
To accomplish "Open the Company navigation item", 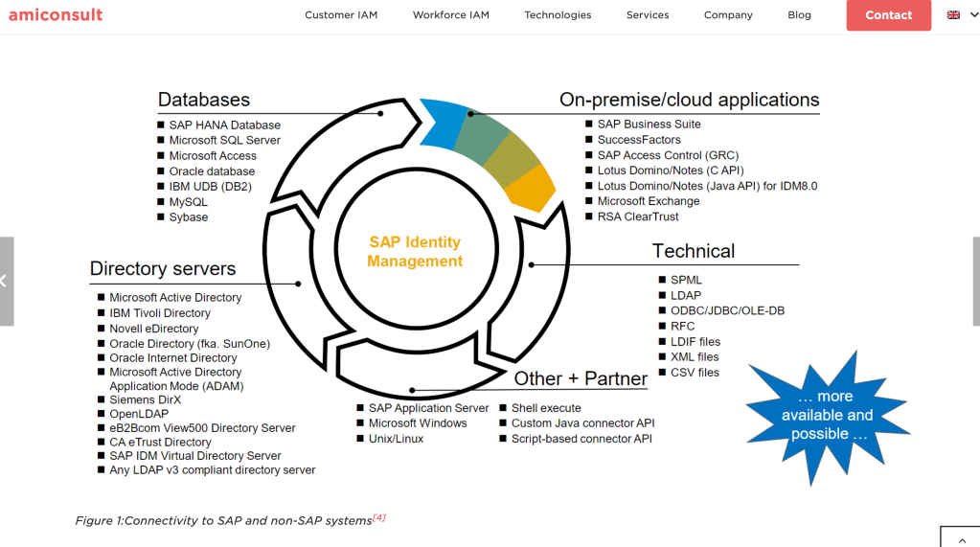I will click(728, 15).
